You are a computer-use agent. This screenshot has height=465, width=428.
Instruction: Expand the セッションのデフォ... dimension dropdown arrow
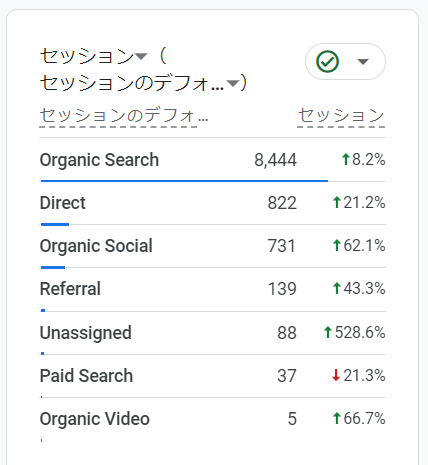(233, 83)
